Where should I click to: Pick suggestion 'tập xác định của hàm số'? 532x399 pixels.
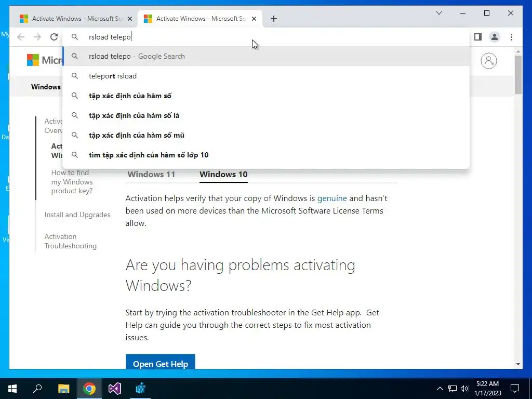(x=267, y=96)
